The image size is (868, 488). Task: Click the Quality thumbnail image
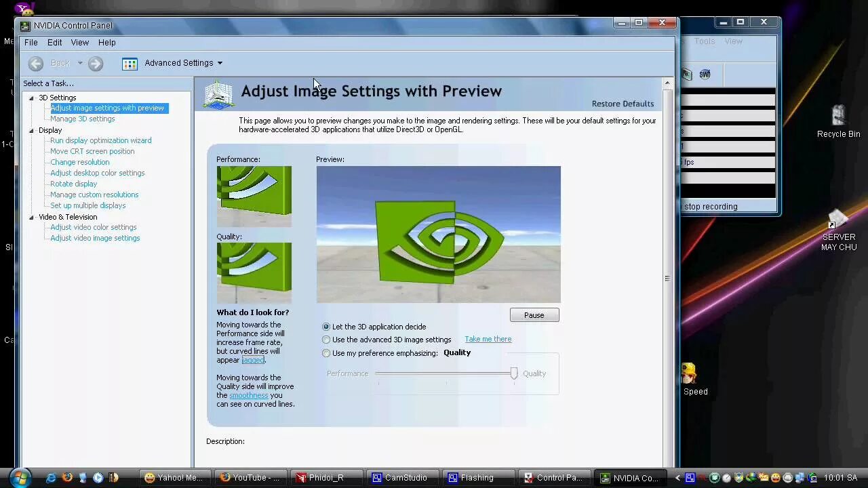(254, 272)
